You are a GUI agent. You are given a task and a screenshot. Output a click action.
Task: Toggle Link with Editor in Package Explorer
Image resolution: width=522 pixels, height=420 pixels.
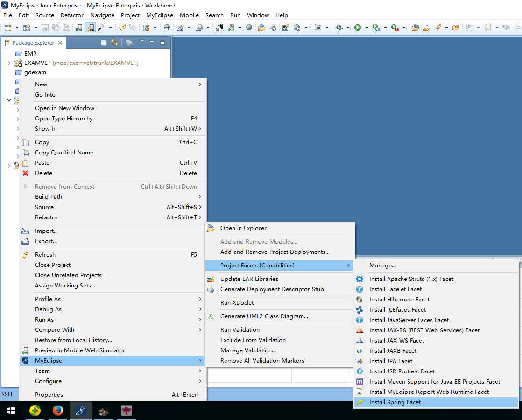[x=114, y=42]
